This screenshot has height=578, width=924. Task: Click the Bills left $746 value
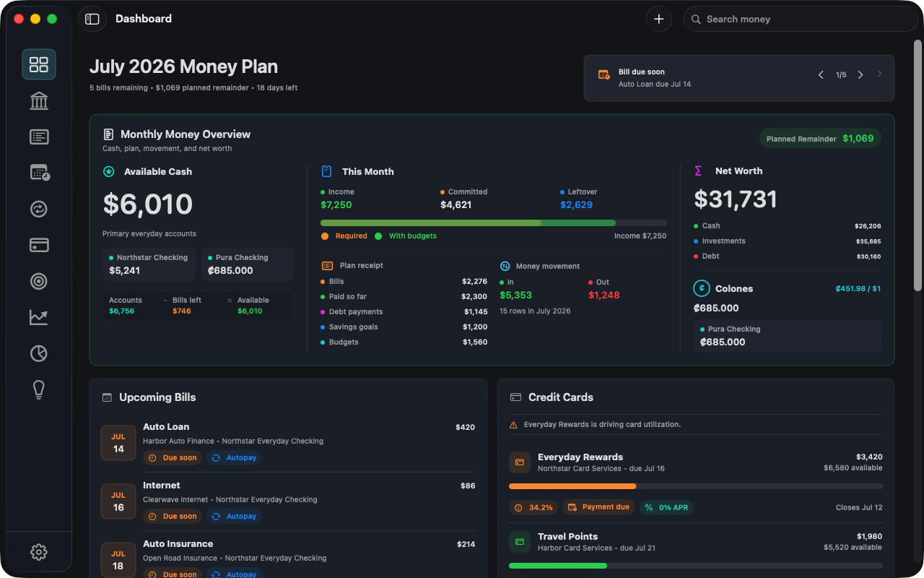(182, 311)
